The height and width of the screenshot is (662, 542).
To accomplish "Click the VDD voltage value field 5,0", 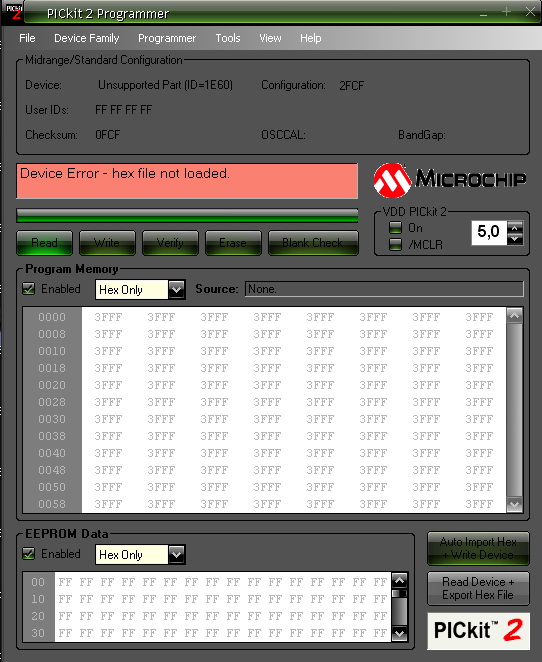I will 489,233.
